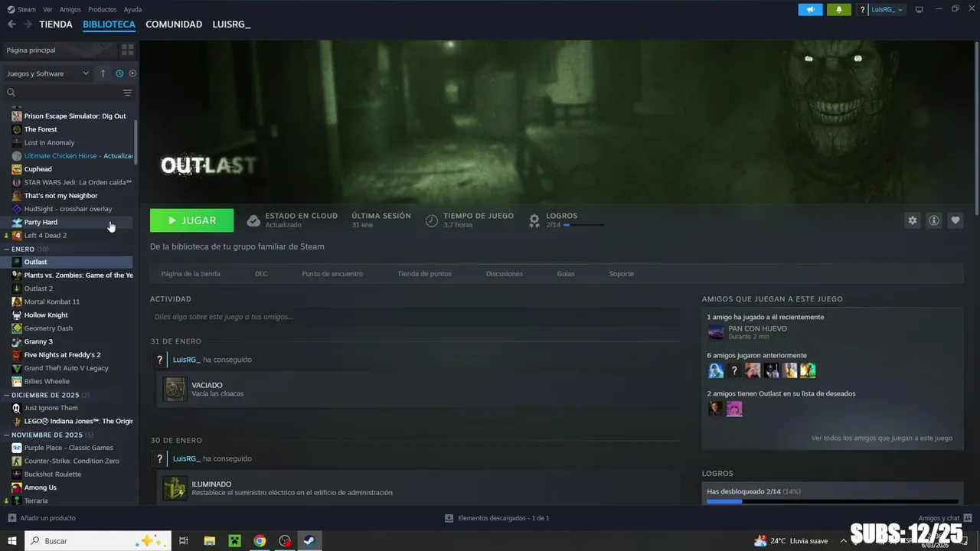980x551 pixels.
Task: Click the activity comment input field
Action: pos(415,317)
